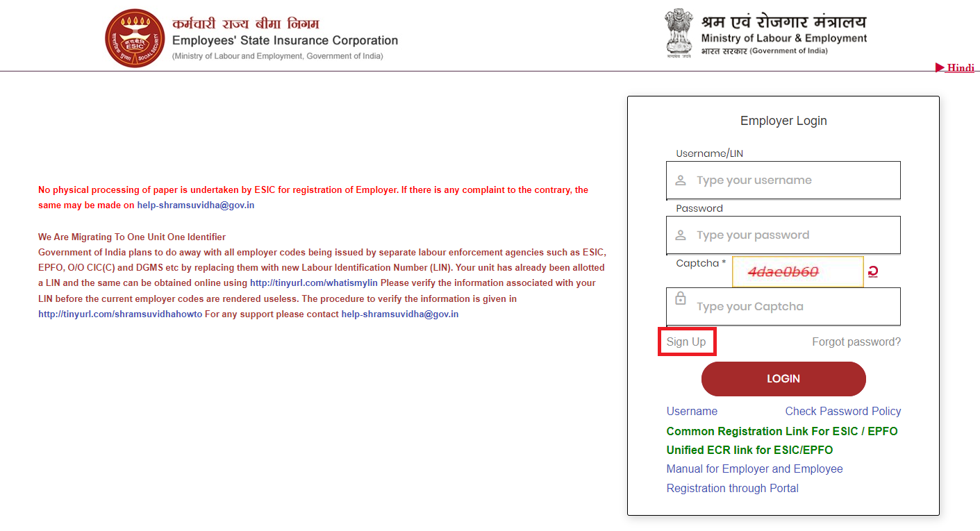Open Unified ECR link for ESIC/EPFO
The height and width of the screenshot is (531, 980).
(749, 450)
